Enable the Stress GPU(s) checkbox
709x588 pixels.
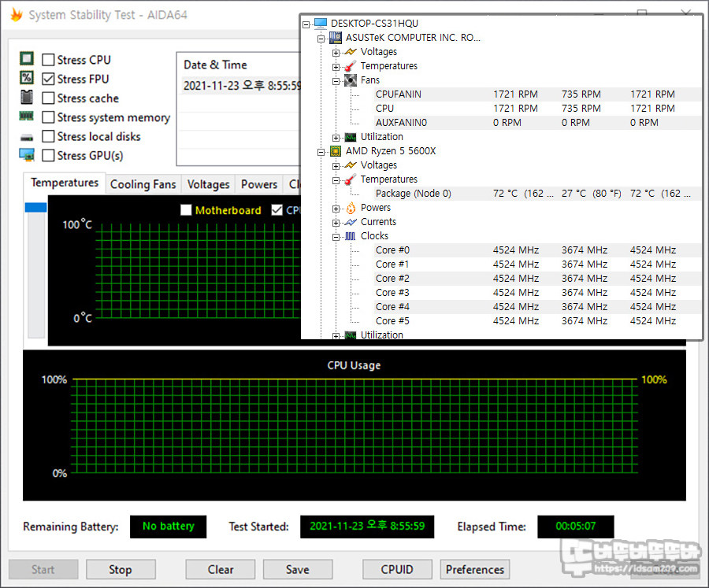[x=48, y=156]
